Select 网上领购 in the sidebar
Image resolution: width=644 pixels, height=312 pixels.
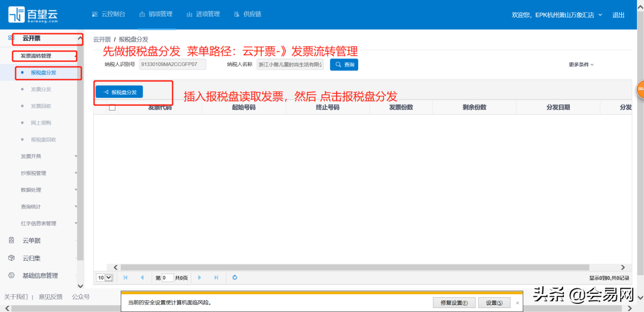[41, 123]
